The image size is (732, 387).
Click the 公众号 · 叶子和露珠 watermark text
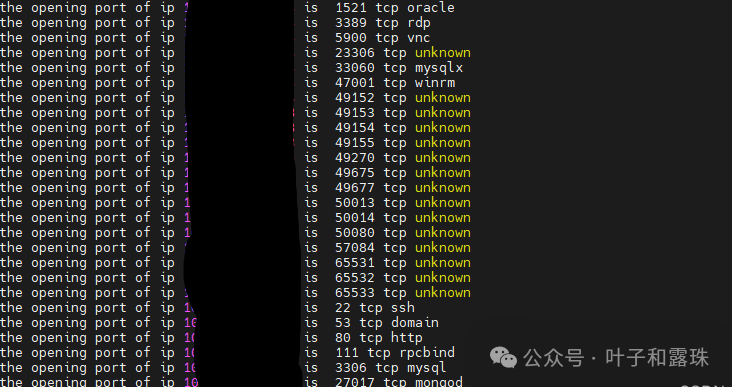(616, 358)
